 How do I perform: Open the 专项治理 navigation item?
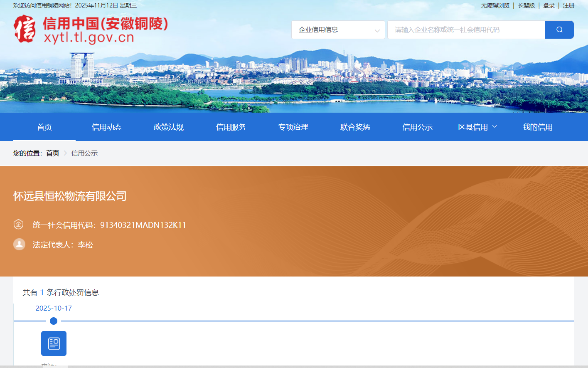[293, 127]
